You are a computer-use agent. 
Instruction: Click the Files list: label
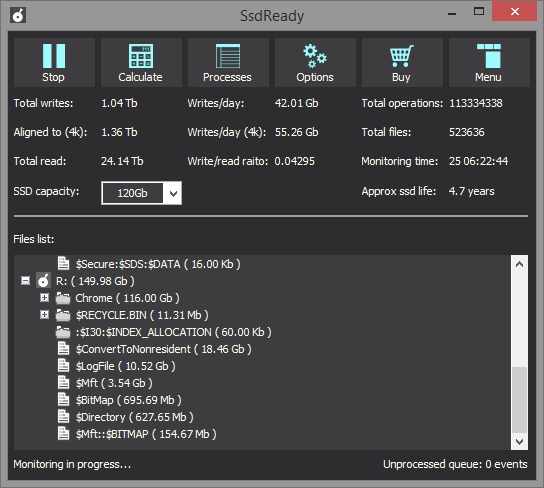tap(34, 239)
